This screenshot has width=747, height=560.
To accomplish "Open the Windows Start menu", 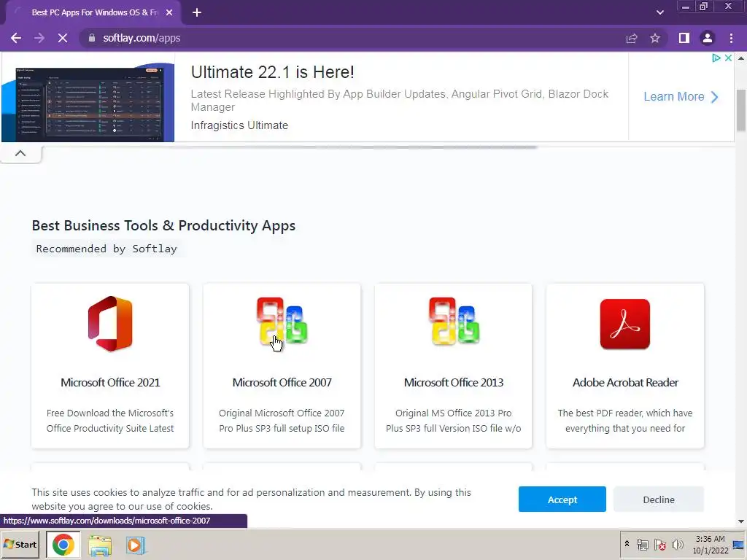I will (20, 544).
